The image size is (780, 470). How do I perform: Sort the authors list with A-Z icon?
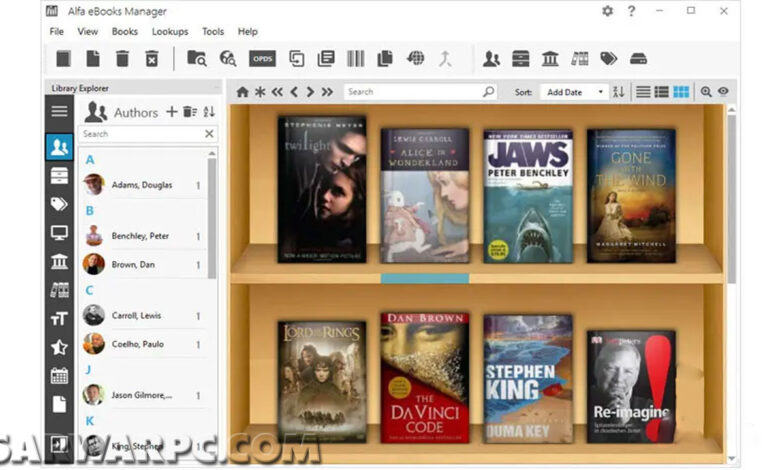(209, 112)
